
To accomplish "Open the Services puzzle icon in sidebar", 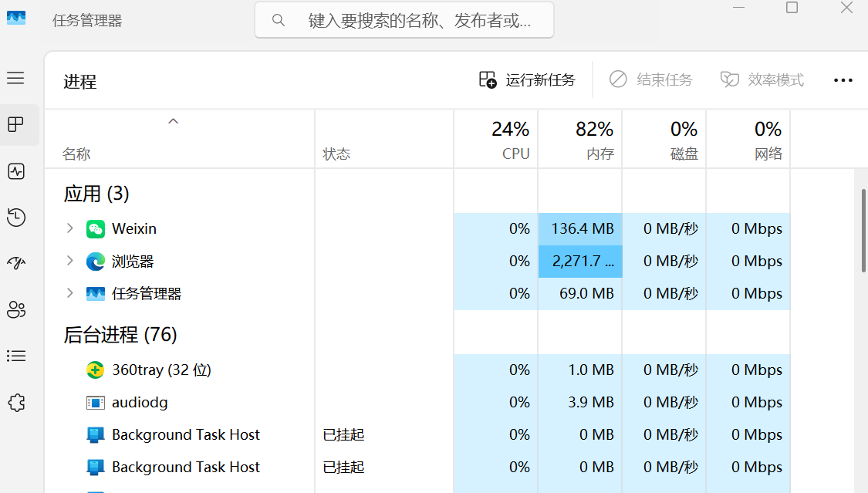I will tap(17, 403).
